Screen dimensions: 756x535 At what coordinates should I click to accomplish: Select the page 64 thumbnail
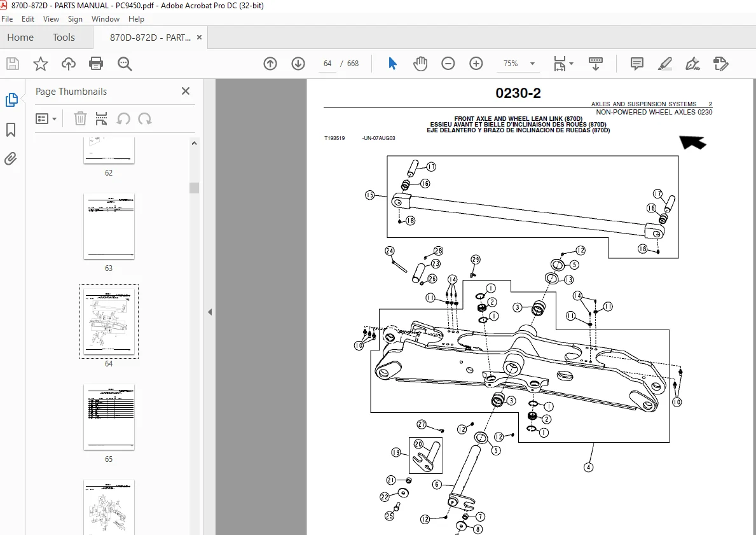(109, 321)
